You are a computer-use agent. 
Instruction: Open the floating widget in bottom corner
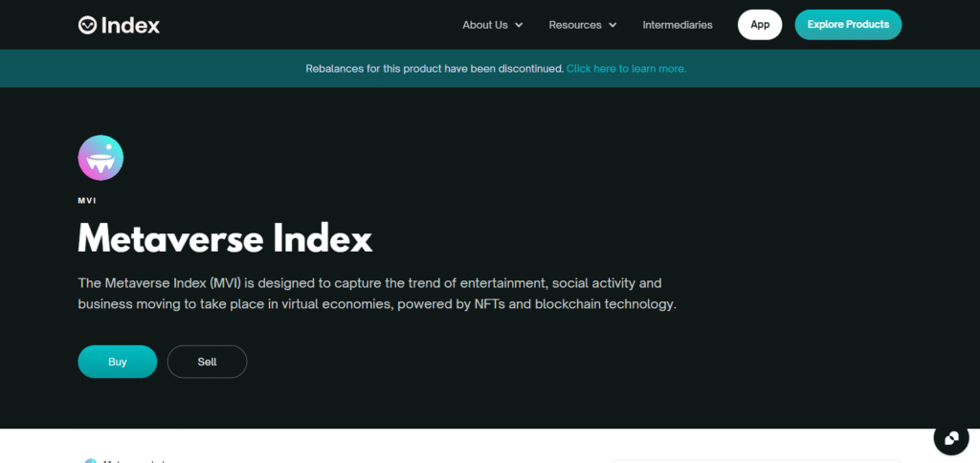[x=950, y=438]
